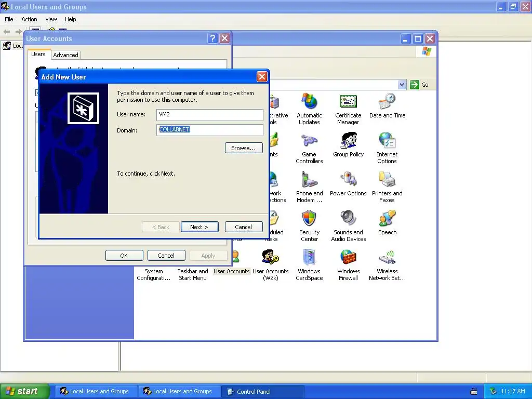The width and height of the screenshot is (532, 399).
Task: Click the system tray clock
Action: click(x=513, y=392)
